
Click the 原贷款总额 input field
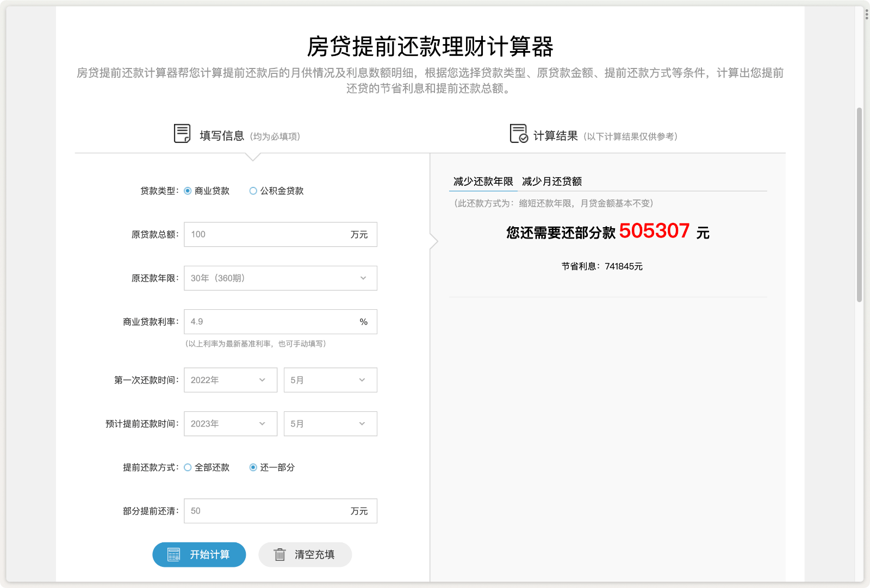coord(272,234)
